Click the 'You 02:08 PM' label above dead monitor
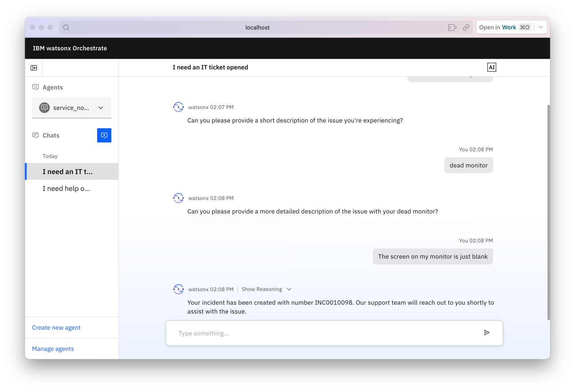 click(x=476, y=150)
